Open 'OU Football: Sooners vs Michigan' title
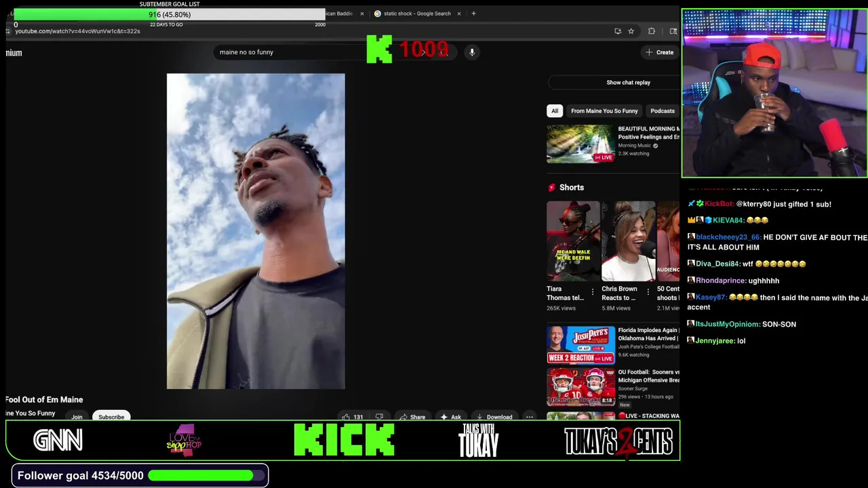This screenshot has width=868, height=488. [x=648, y=376]
